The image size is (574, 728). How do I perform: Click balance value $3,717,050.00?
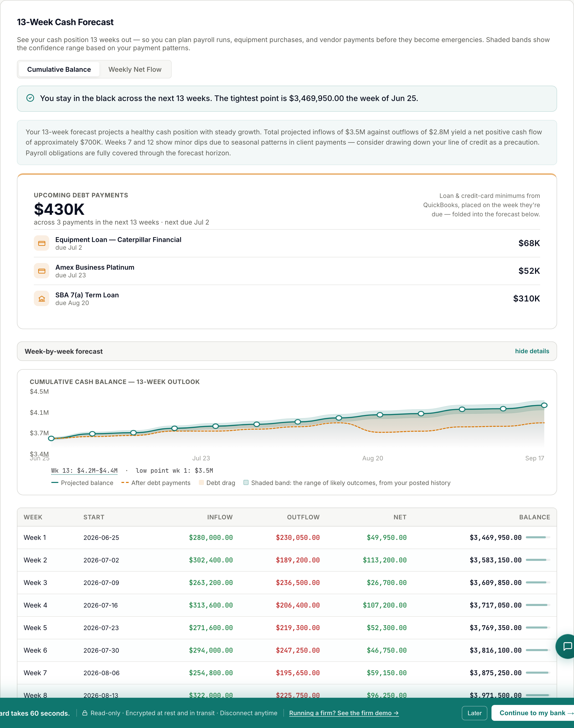[495, 605]
